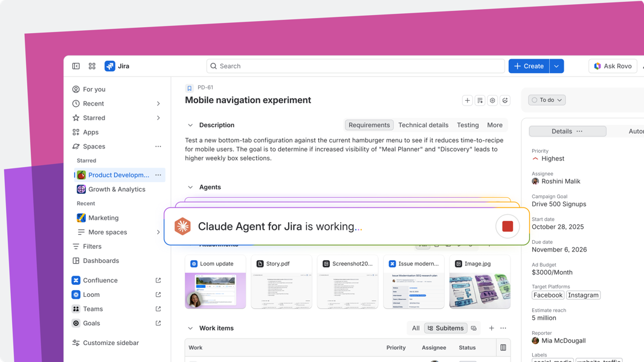Expand the Recent menu chevron
This screenshot has width=644, height=362.
click(158, 104)
